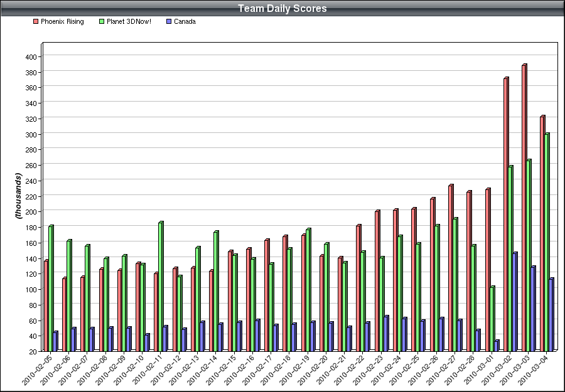This screenshot has height=392, width=565.
Task: Click the 20 y-axis value
Action: pos(33,352)
